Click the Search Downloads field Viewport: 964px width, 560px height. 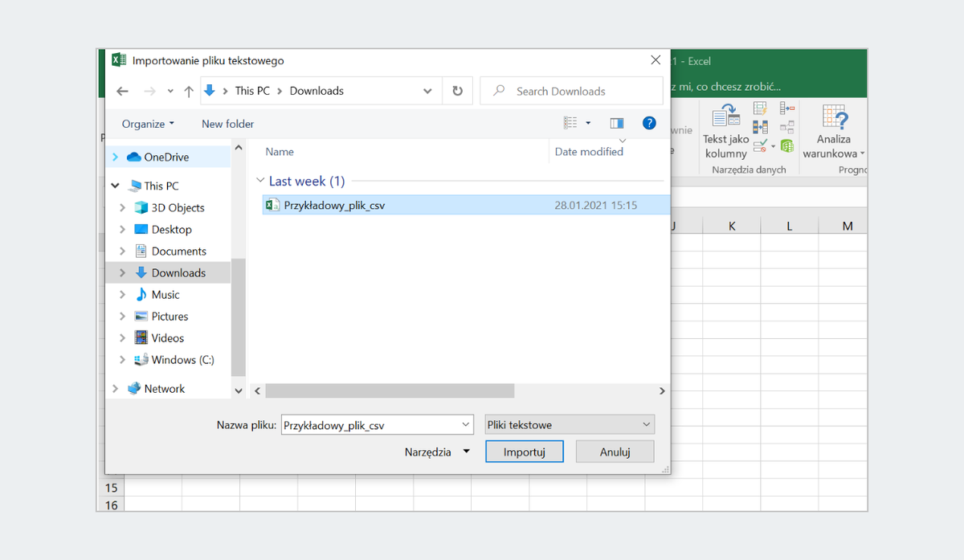tap(571, 91)
